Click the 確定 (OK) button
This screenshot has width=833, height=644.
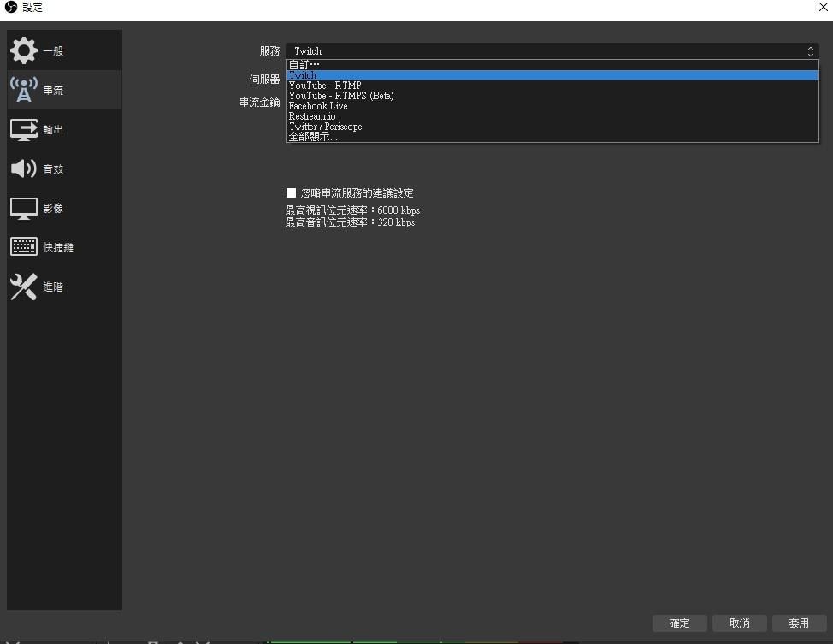(x=679, y=623)
